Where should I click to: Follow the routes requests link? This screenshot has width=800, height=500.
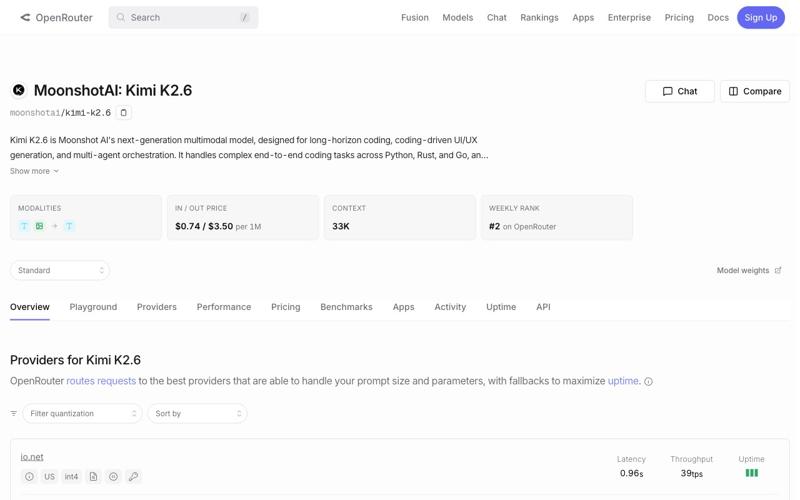click(101, 381)
